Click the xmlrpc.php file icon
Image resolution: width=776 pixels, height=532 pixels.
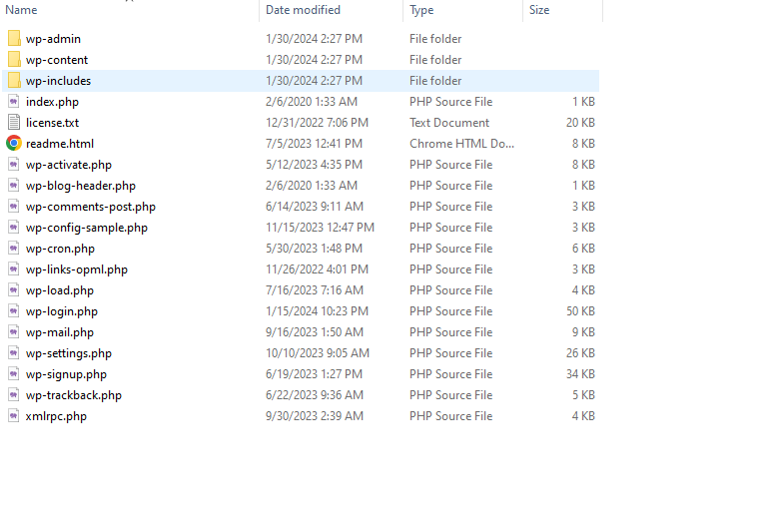(x=14, y=416)
